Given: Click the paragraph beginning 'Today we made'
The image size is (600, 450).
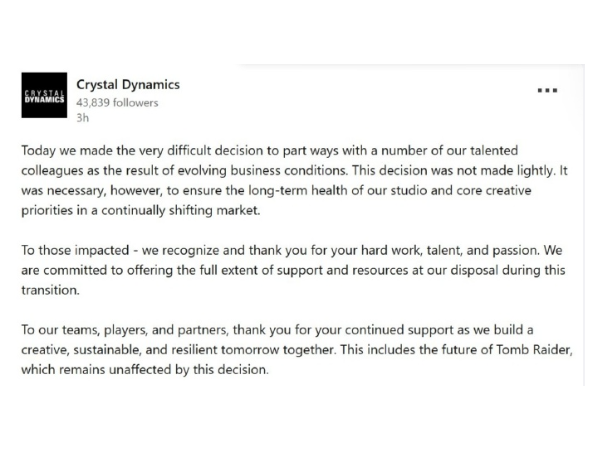Looking at the screenshot, I should tap(294, 180).
